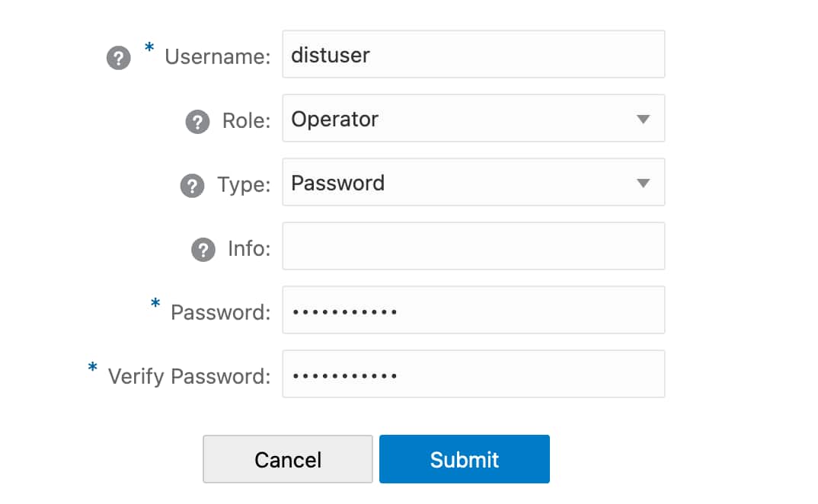Submit the user form
The width and height of the screenshot is (818, 504).
point(464,459)
